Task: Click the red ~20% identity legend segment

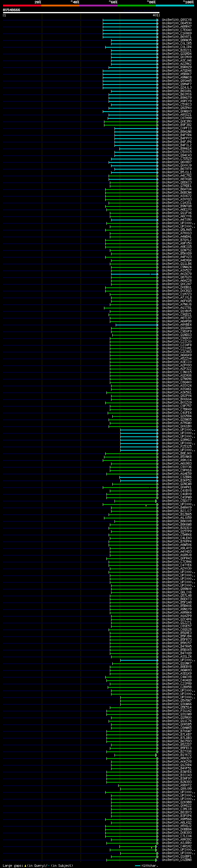Action: pos(22,6)
